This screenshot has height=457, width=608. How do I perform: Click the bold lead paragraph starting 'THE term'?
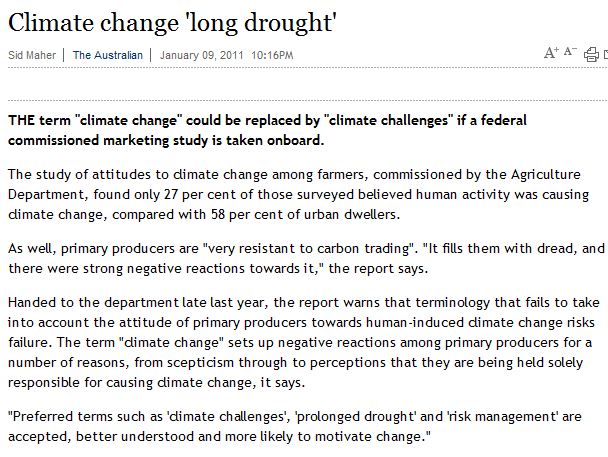267,130
